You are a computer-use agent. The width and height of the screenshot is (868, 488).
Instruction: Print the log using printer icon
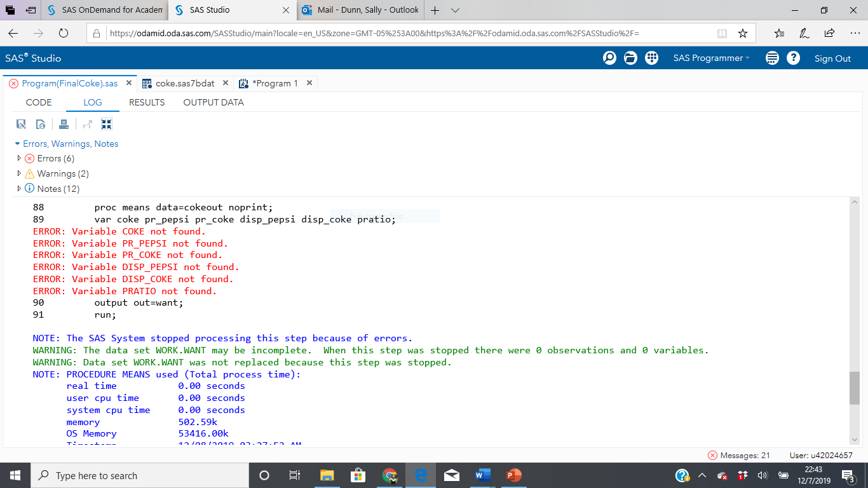64,125
